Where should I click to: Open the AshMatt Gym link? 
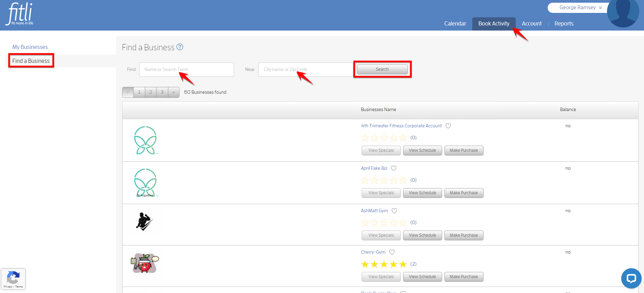point(374,210)
